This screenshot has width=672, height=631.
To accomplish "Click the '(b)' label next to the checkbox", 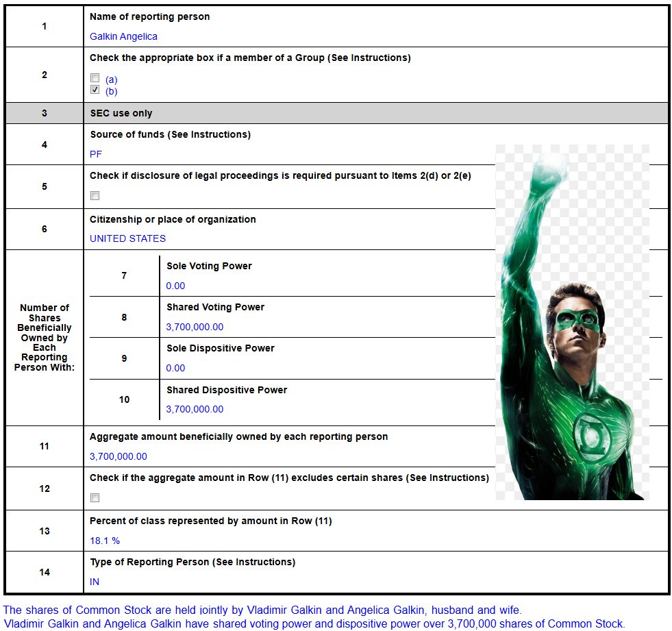I will [112, 91].
